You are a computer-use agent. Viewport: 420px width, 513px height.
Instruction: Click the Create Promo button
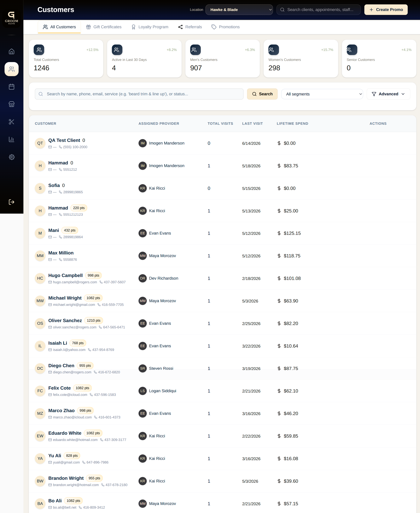click(386, 10)
